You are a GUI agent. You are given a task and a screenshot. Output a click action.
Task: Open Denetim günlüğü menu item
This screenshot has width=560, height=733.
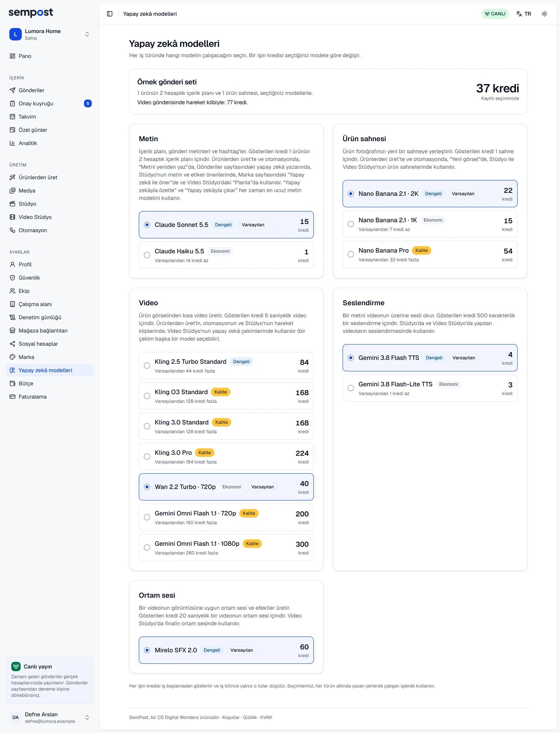point(50,317)
